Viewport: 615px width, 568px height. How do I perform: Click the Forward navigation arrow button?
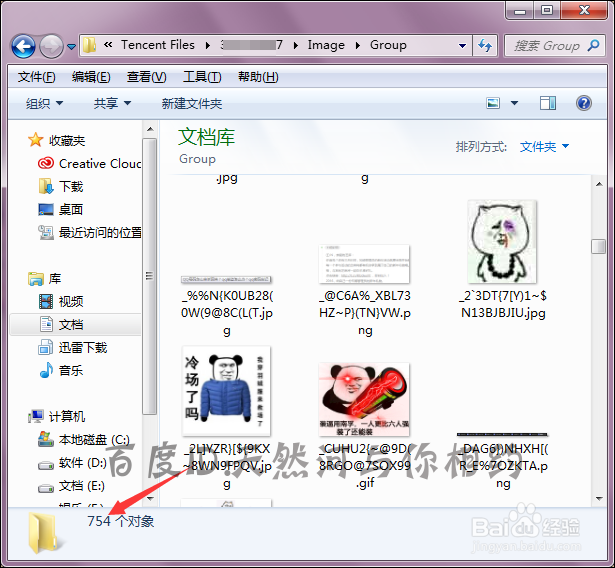click(51, 46)
